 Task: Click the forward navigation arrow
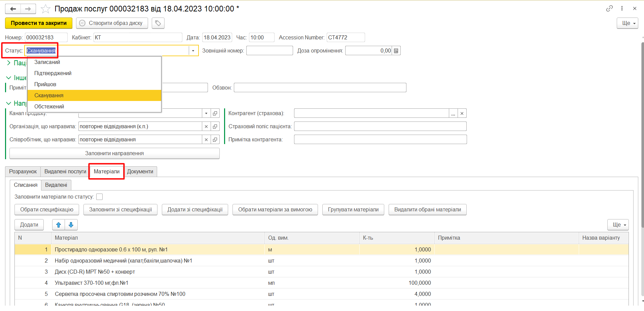28,9
